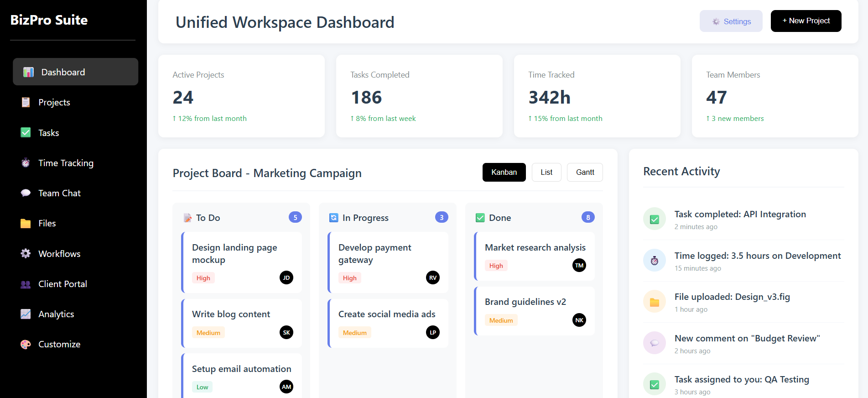Click the SK assignee avatar

pos(286,332)
